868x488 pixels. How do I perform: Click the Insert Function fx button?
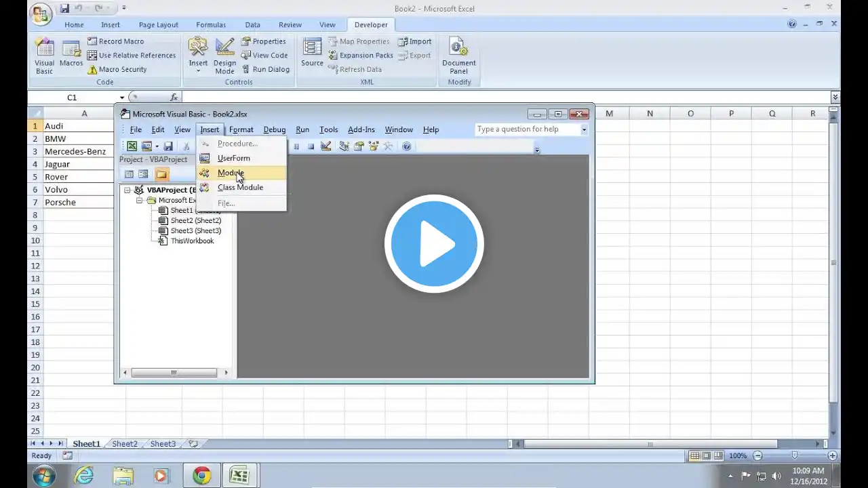[174, 98]
